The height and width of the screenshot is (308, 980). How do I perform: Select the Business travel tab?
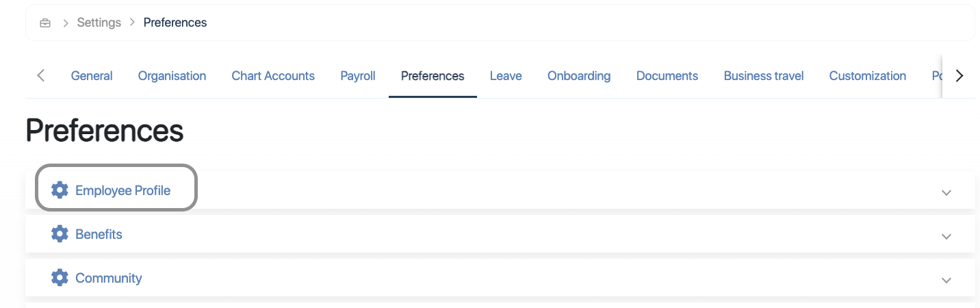(764, 76)
